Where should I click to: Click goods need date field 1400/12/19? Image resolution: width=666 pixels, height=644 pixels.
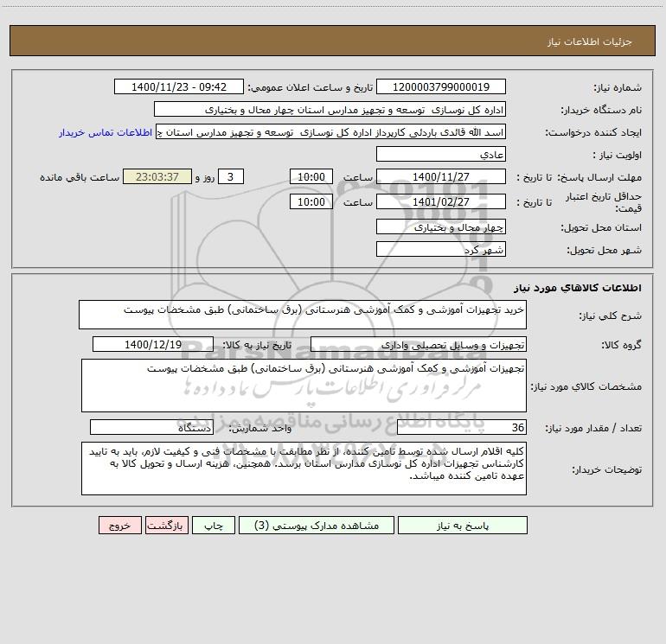pyautogui.click(x=153, y=344)
